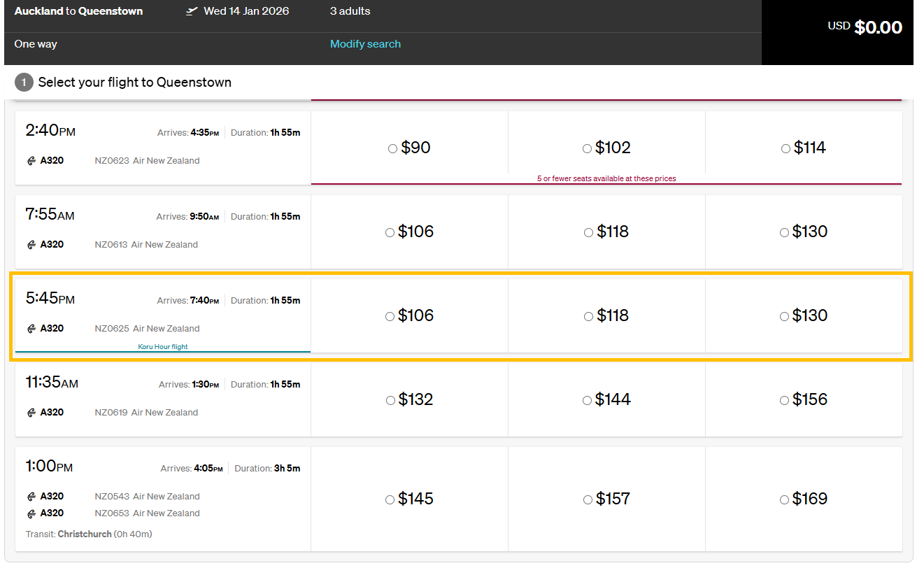Click the Arrives 4:35PM text
The height and width of the screenshot is (568, 924).
coord(187,133)
